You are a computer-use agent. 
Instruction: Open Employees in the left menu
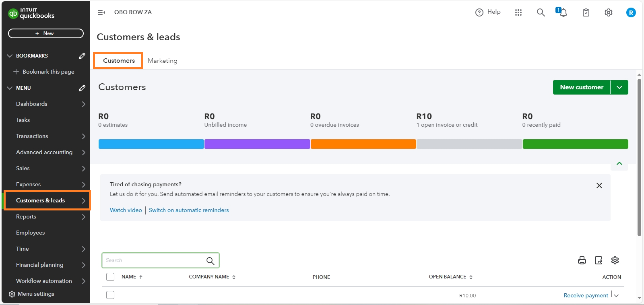click(x=30, y=233)
